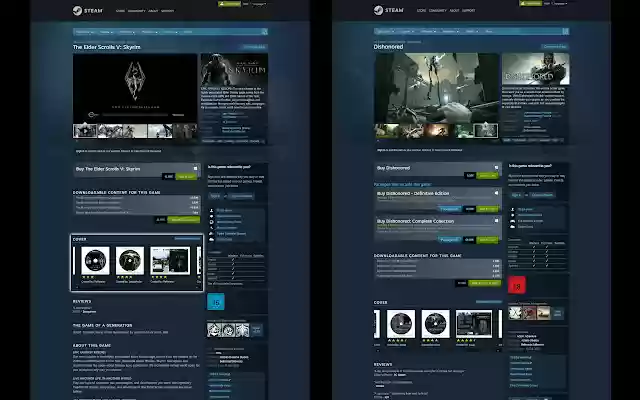This screenshot has height=400, width=640.
Task: Click the red 18 age rating badge on the Dishonored page
Action: [517, 285]
